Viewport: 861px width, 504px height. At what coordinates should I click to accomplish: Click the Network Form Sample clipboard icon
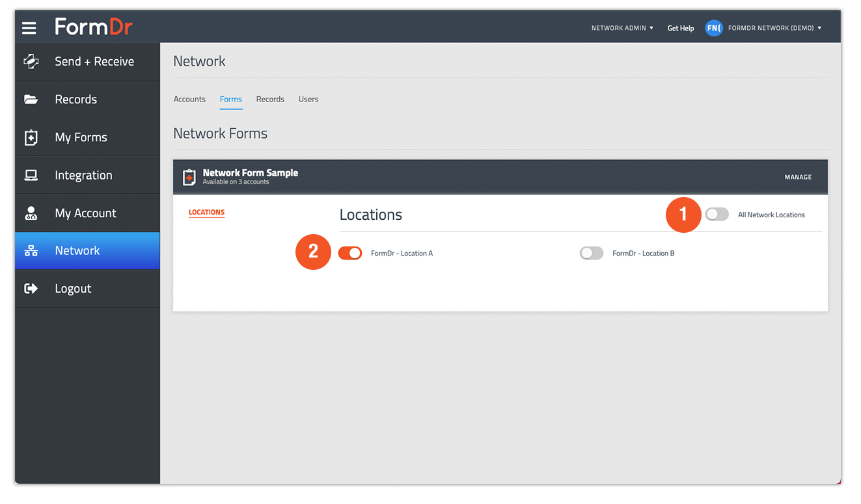(x=189, y=177)
